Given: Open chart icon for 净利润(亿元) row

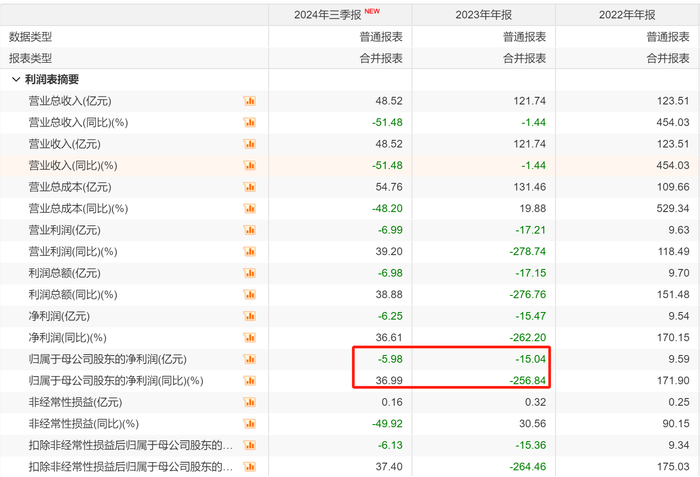Looking at the screenshot, I should click(250, 316).
